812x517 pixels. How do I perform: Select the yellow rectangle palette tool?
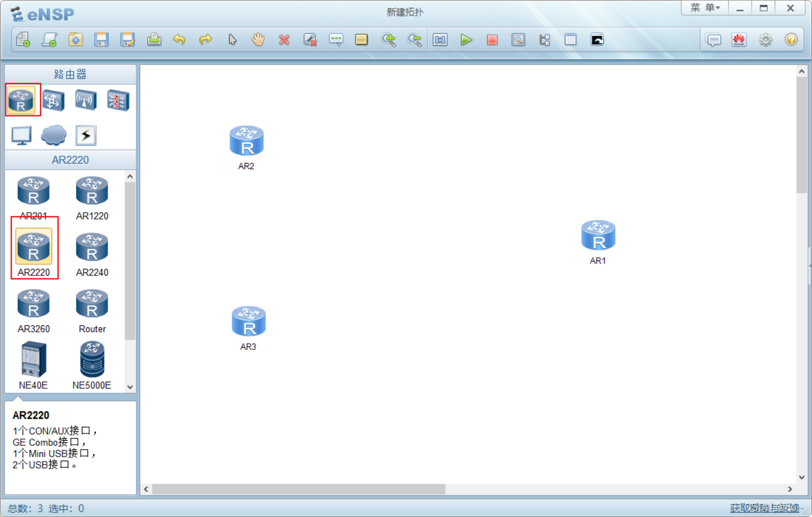pyautogui.click(x=361, y=40)
